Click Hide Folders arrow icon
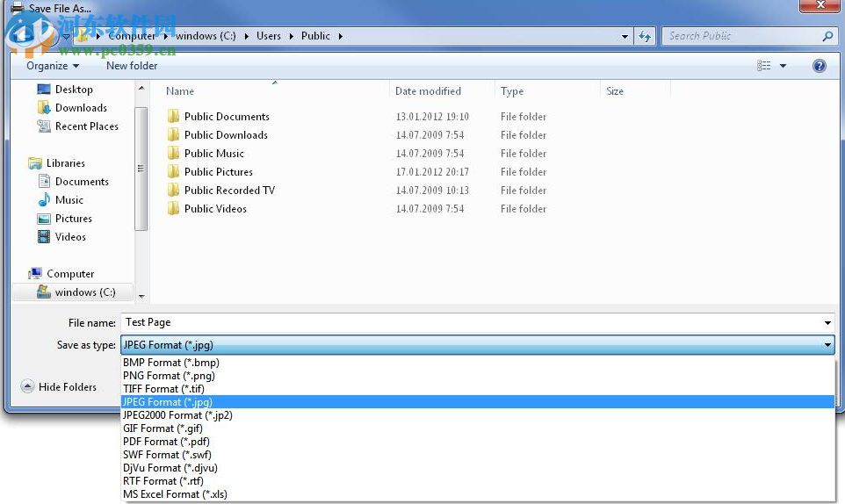The height and width of the screenshot is (504, 845). [27, 386]
